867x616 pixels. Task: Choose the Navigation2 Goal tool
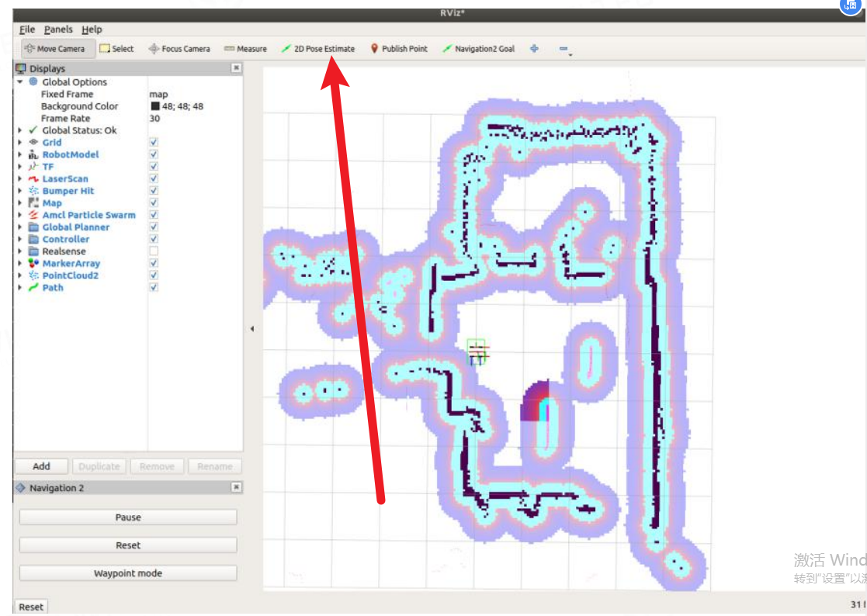[479, 49]
